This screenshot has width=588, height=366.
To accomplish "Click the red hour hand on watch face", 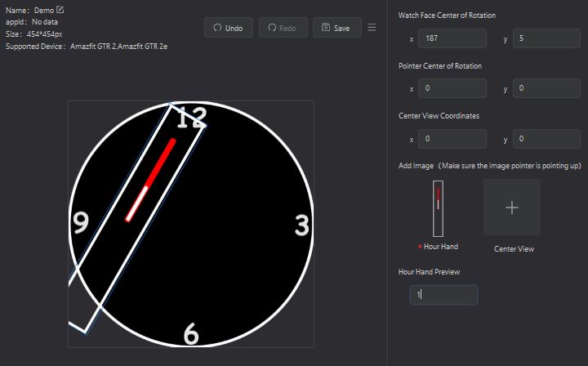I will 151,180.
